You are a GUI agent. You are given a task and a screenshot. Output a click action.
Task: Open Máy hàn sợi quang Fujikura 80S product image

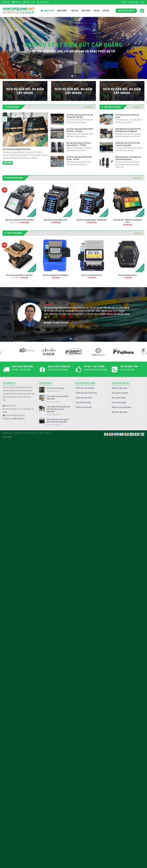tap(55, 201)
